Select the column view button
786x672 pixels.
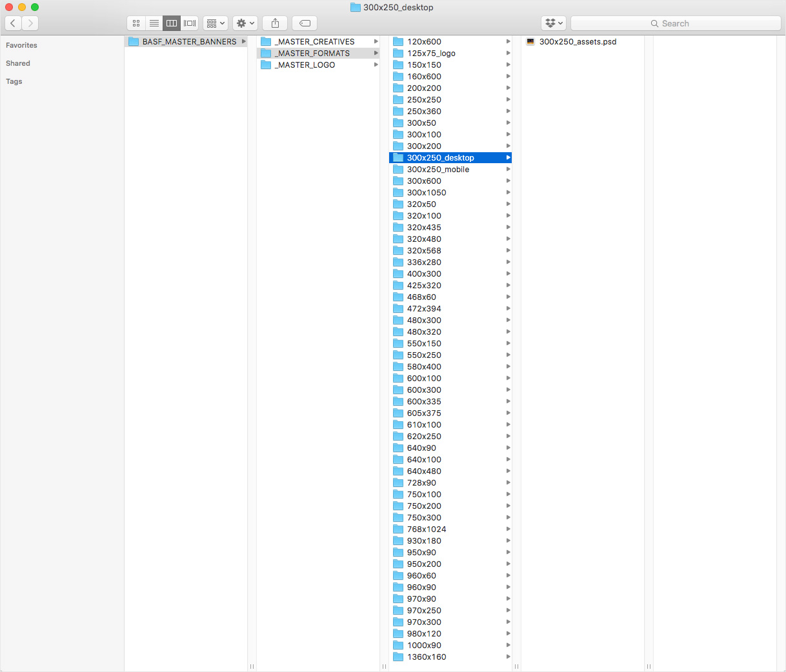coord(172,23)
